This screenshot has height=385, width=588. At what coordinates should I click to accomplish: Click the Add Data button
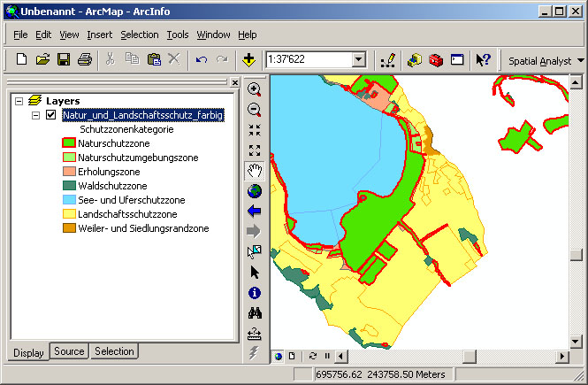tap(248, 59)
